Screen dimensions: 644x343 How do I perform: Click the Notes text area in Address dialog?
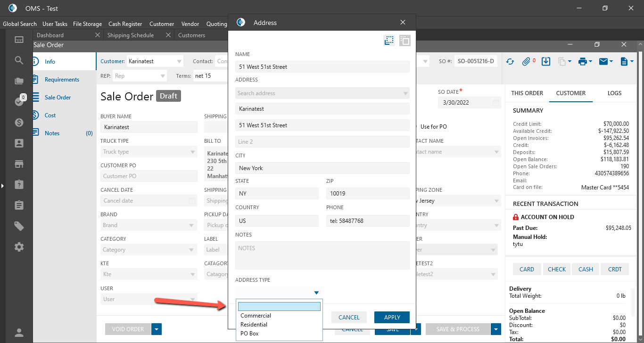(322, 255)
